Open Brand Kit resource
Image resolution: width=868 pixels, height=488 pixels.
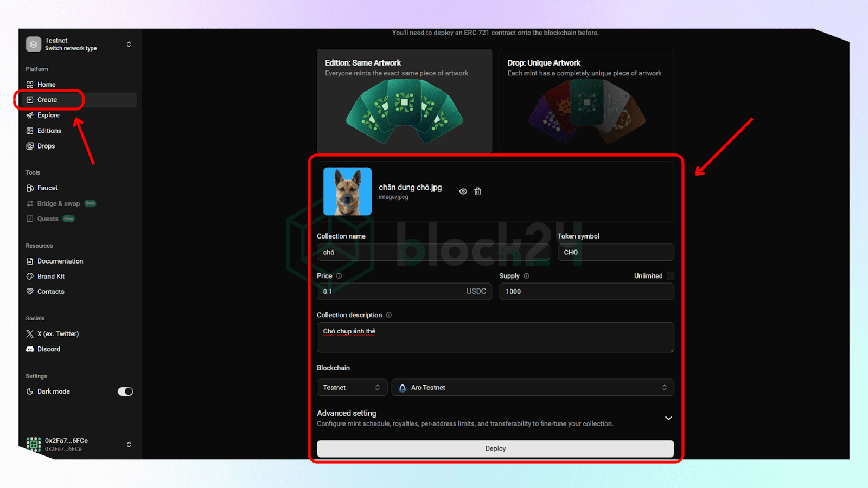(50, 277)
